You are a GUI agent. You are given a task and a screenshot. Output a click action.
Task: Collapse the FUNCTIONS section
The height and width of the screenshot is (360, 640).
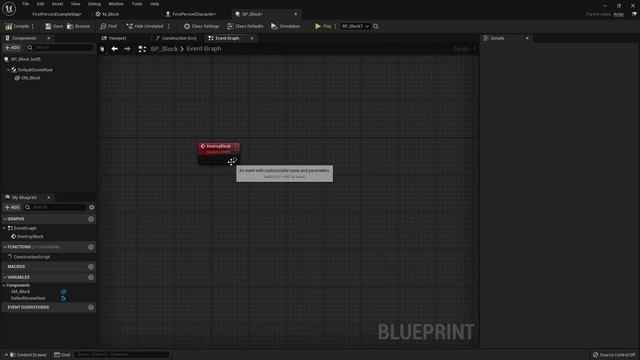point(5,247)
